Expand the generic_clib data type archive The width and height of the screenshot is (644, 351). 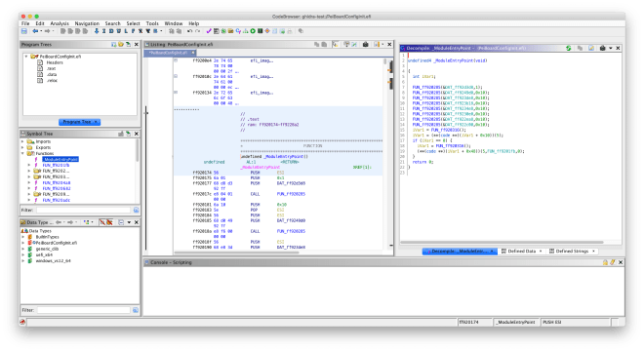[x=23, y=249]
